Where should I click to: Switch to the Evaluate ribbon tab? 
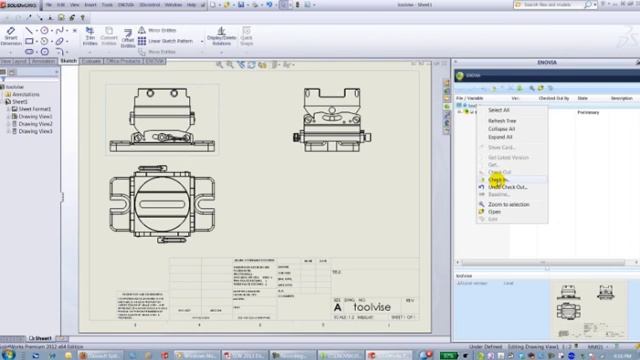[x=91, y=61]
